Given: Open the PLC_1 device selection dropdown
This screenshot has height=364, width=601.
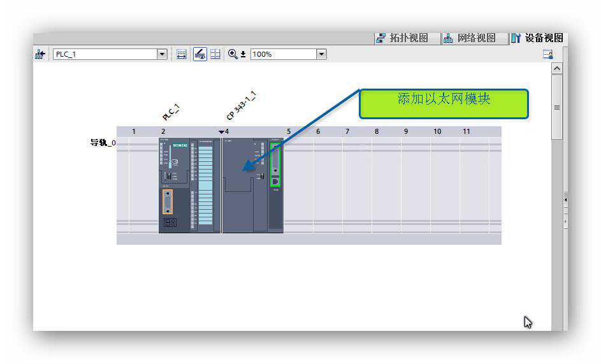Looking at the screenshot, I should point(162,54).
